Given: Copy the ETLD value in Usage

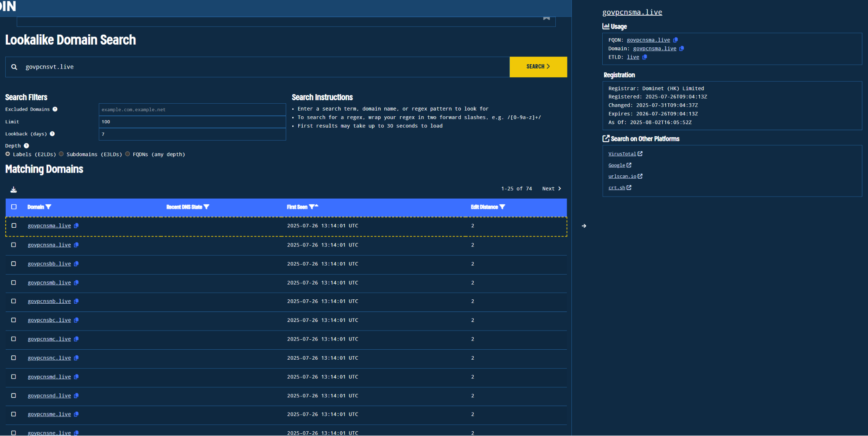Looking at the screenshot, I should click(x=645, y=57).
